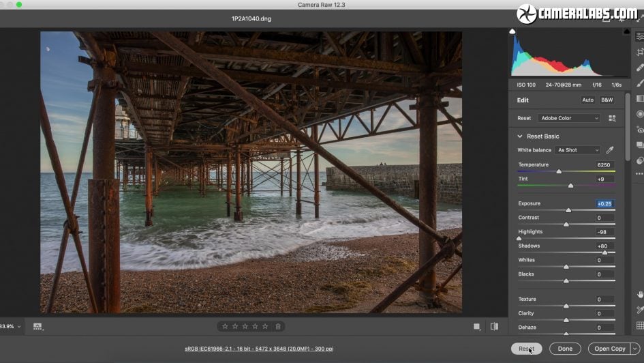Click the Open Copy button

tap(610, 349)
